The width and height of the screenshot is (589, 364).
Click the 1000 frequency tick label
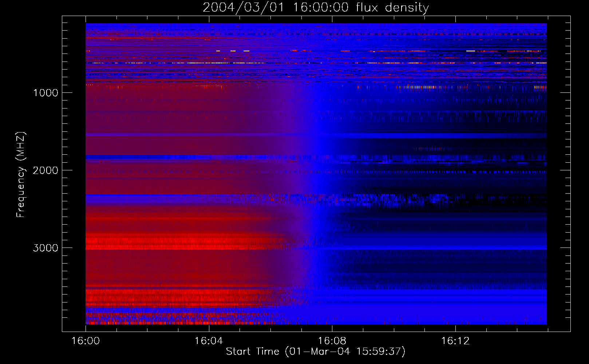point(46,93)
